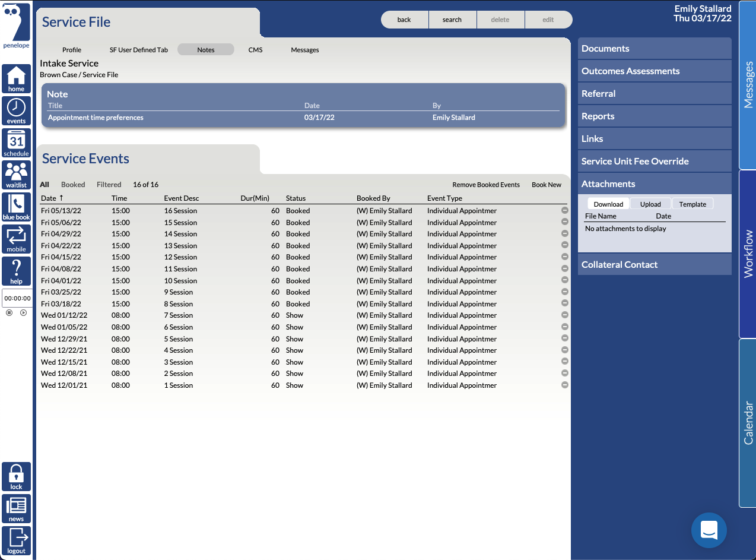
Task: Open the events clock icon
Action: pyautogui.click(x=16, y=111)
